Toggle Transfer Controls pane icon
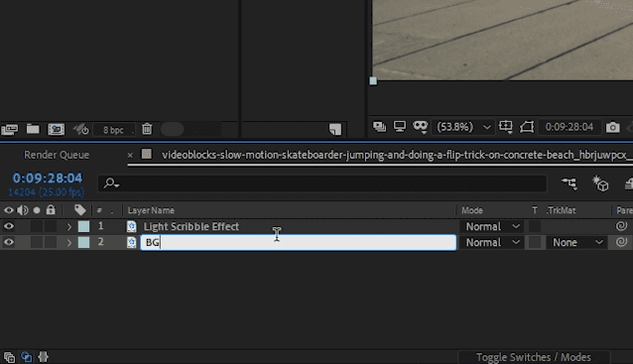 point(26,357)
